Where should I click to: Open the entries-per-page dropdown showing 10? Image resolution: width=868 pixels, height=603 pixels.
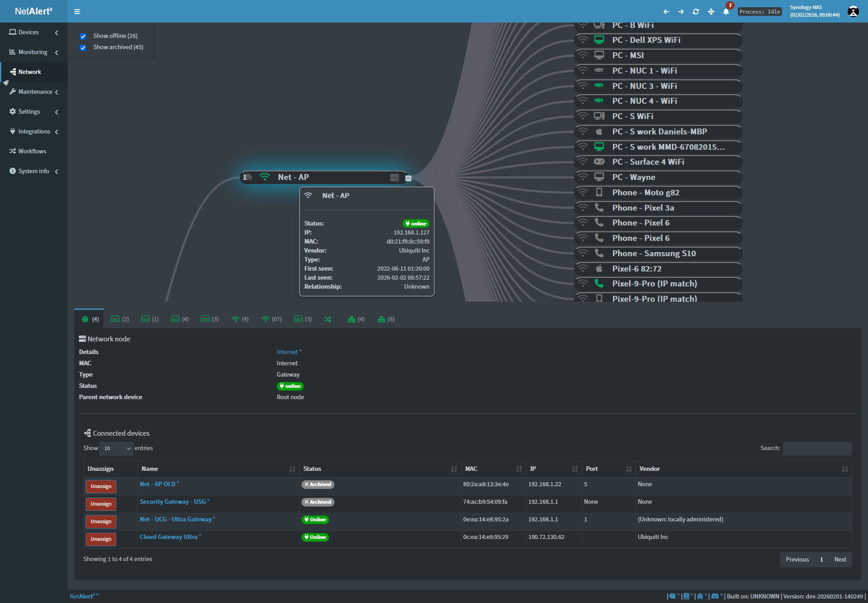click(116, 448)
